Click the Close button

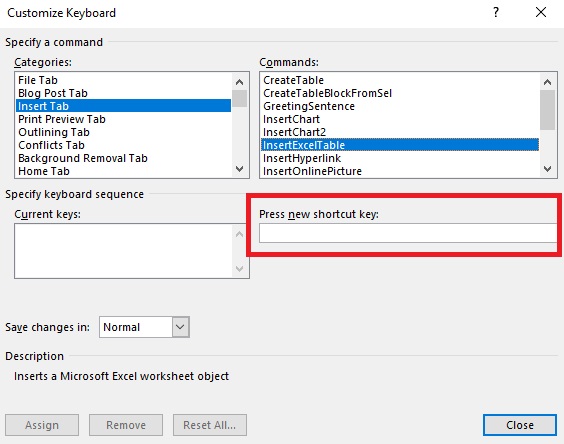point(520,425)
